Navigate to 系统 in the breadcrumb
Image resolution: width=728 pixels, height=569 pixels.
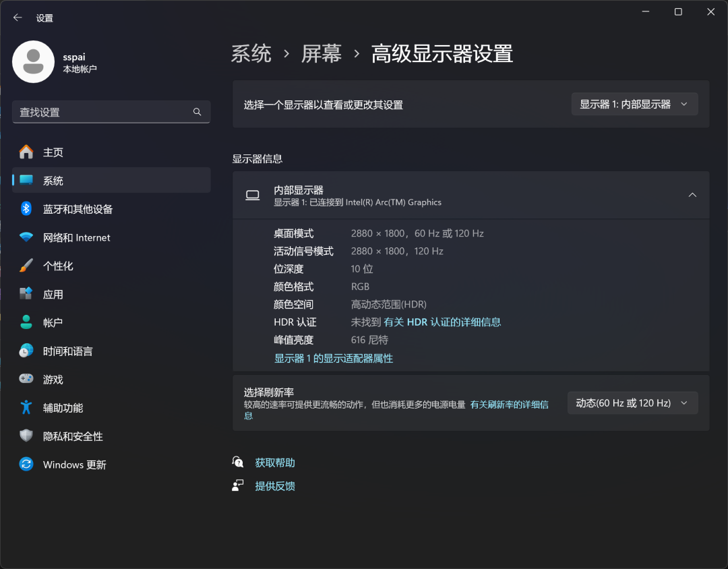pos(251,54)
